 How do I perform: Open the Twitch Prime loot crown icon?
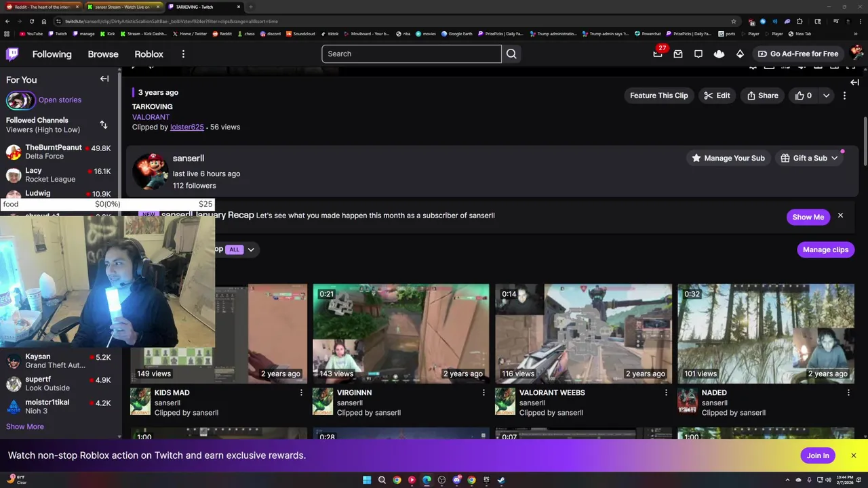pos(719,54)
